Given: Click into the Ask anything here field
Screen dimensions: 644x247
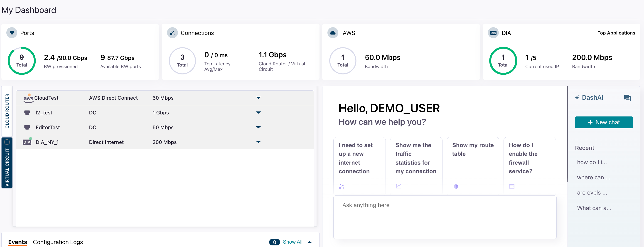Looking at the screenshot, I should coord(445,217).
